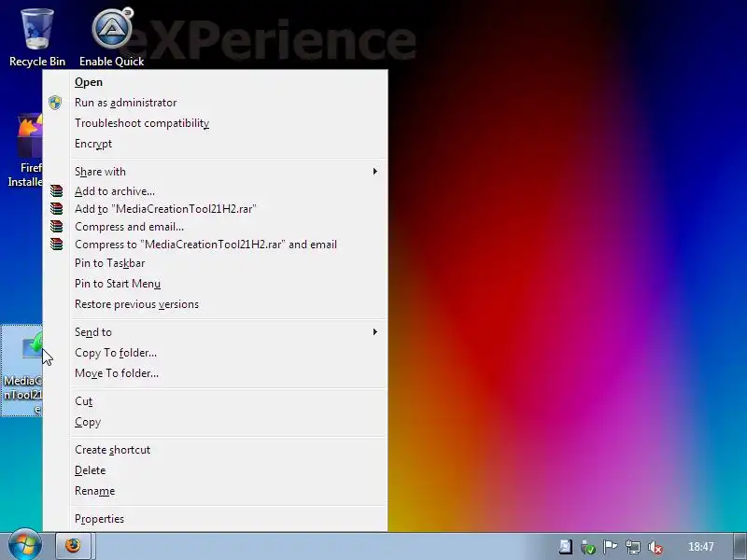This screenshot has height=560, width=747.
Task: Expand the Send to submenu arrow
Action: tap(375, 332)
